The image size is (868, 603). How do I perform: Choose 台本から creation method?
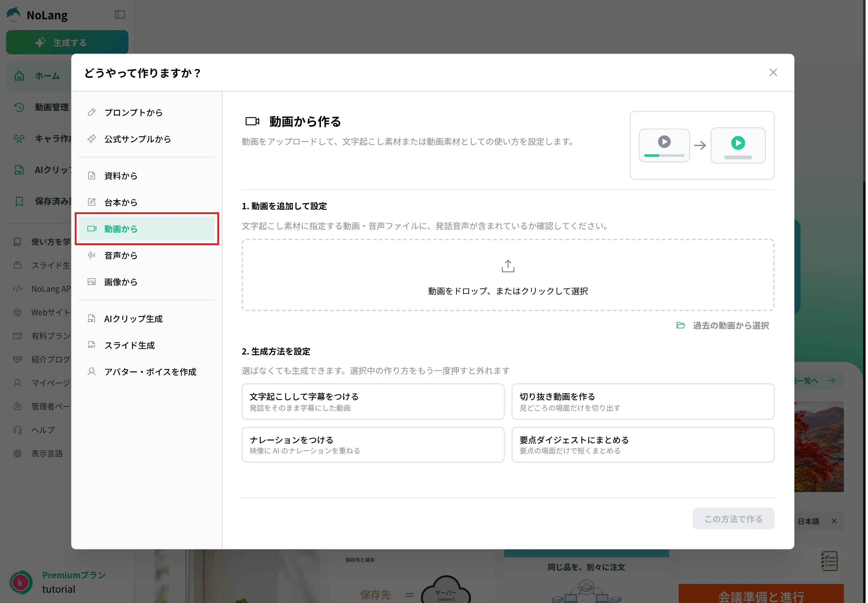point(146,202)
